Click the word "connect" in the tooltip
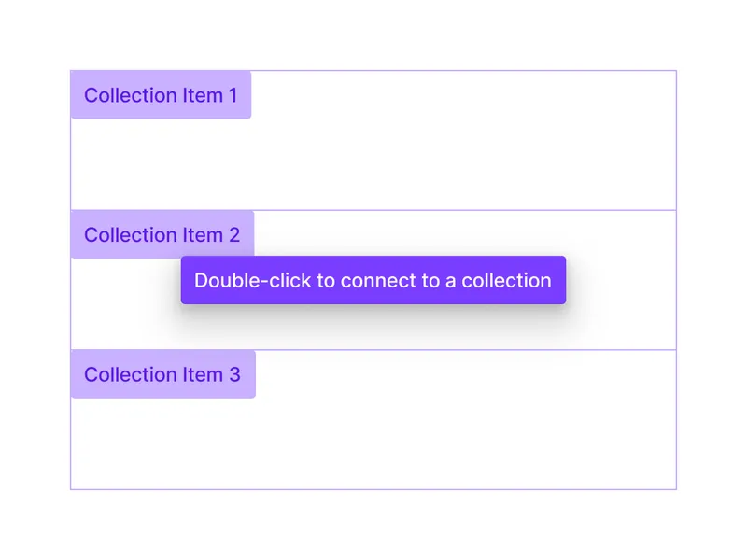The image size is (747, 560). (x=374, y=280)
